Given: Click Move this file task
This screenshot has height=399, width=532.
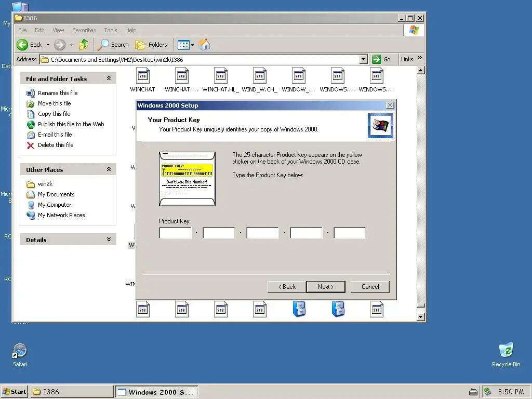Looking at the screenshot, I should (54, 103).
